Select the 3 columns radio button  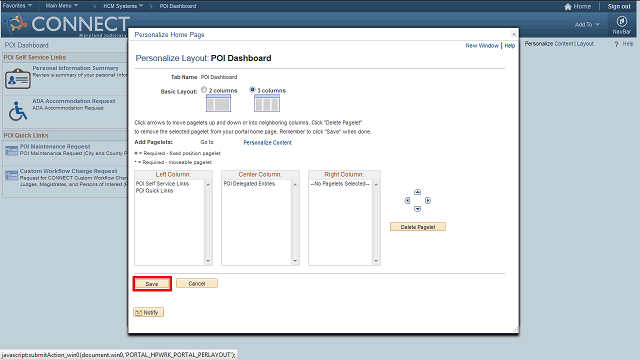[x=252, y=89]
